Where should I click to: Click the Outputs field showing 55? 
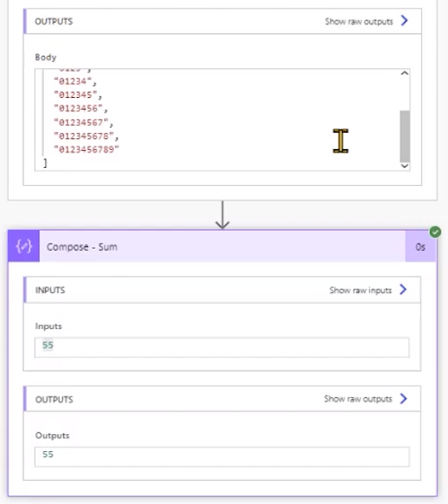(x=222, y=456)
